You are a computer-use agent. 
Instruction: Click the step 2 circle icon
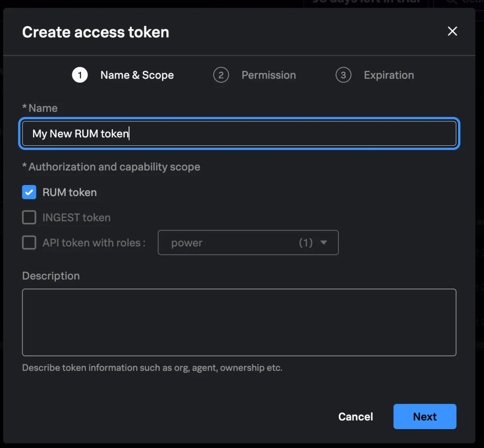(x=221, y=75)
